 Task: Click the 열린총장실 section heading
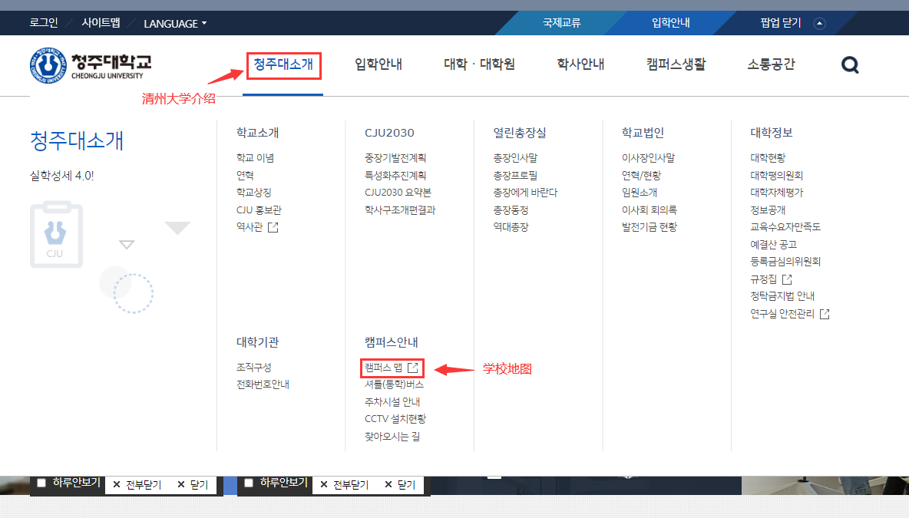click(x=519, y=133)
